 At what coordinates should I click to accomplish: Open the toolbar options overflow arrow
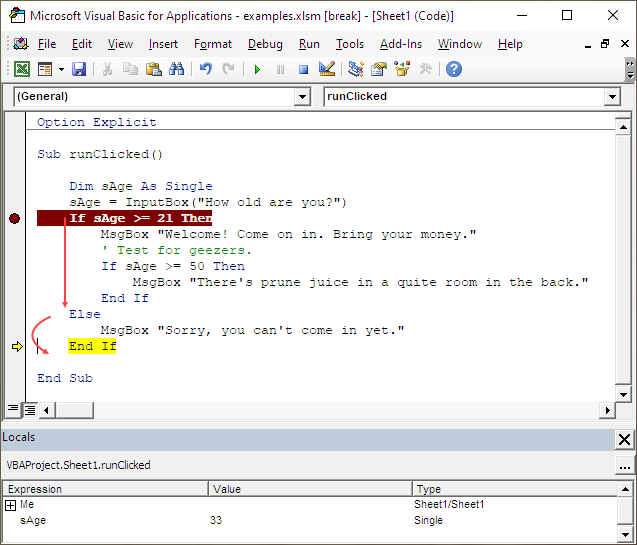630,69
